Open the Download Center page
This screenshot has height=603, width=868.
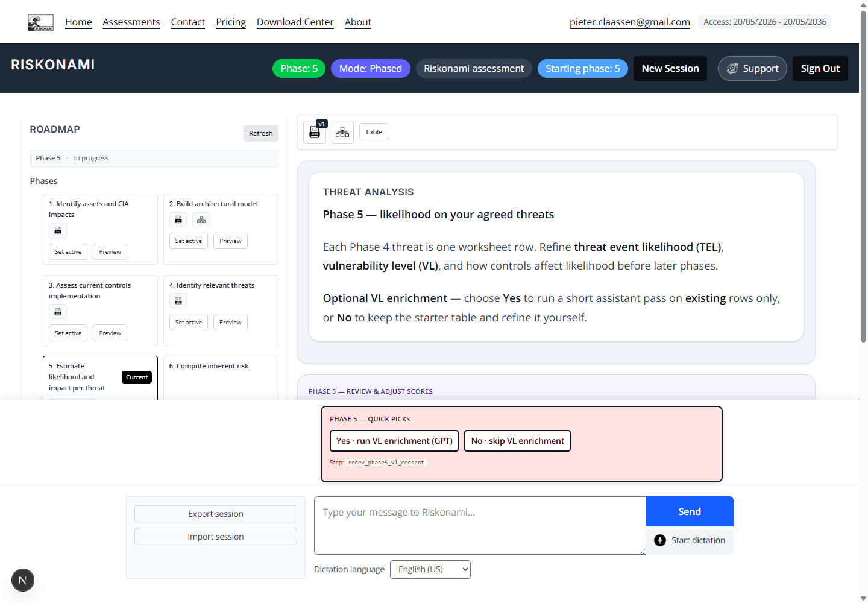point(295,22)
